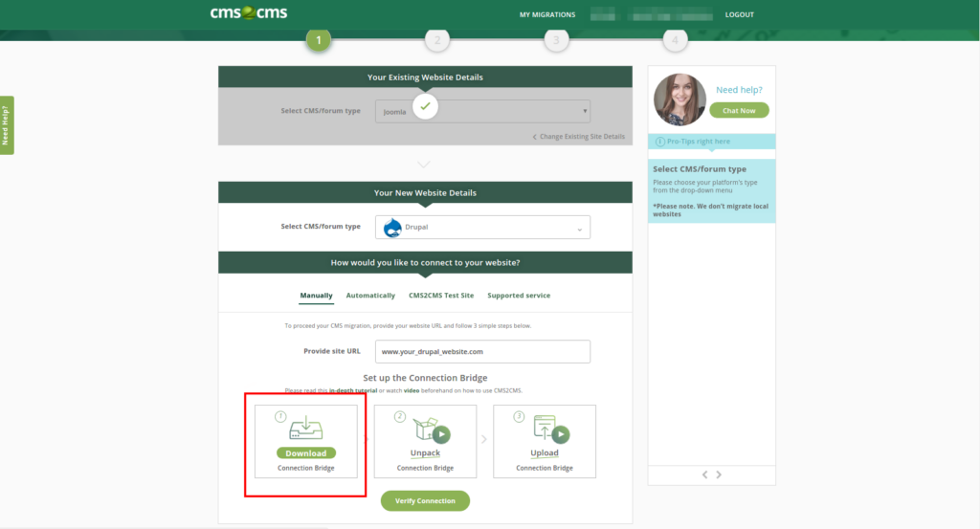The width and height of the screenshot is (980, 529).
Task: Click 'Set up the Connection Bridge' heading
Action: [425, 378]
